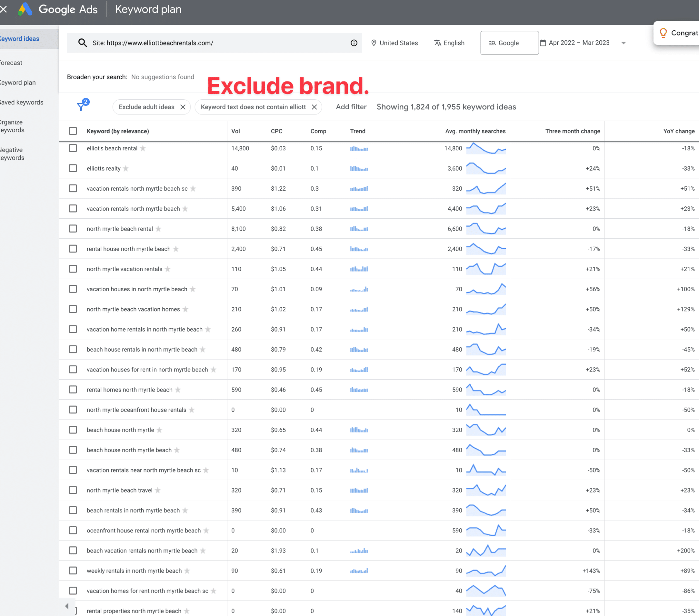This screenshot has height=616, width=699.
Task: Click the Google Ads logo
Action: click(25, 9)
